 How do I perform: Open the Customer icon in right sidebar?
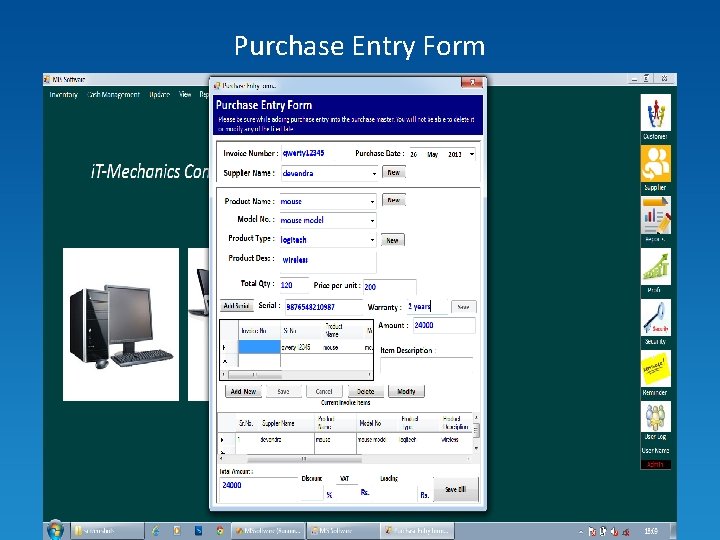tap(655, 112)
